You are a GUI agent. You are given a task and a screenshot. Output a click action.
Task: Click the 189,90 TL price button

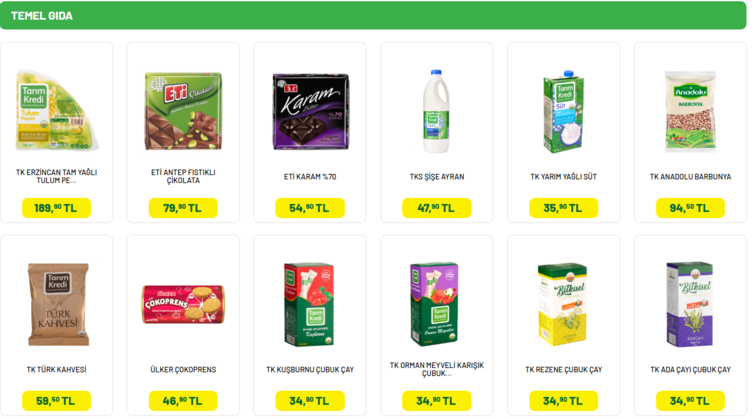pos(56,208)
